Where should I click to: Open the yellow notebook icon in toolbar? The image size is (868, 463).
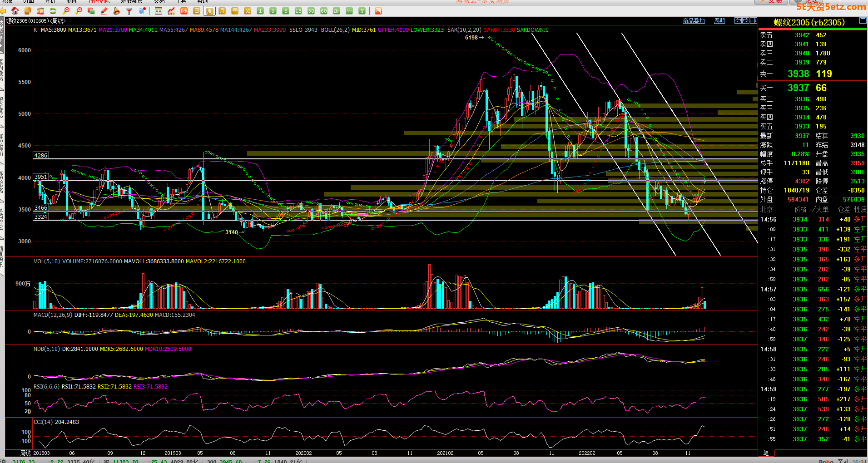point(28,11)
